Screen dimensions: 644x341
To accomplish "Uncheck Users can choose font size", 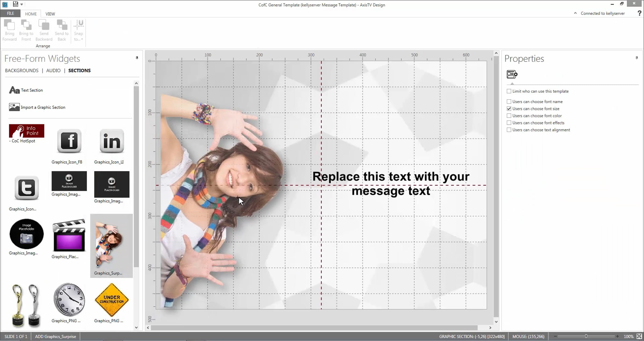I will pyautogui.click(x=509, y=109).
